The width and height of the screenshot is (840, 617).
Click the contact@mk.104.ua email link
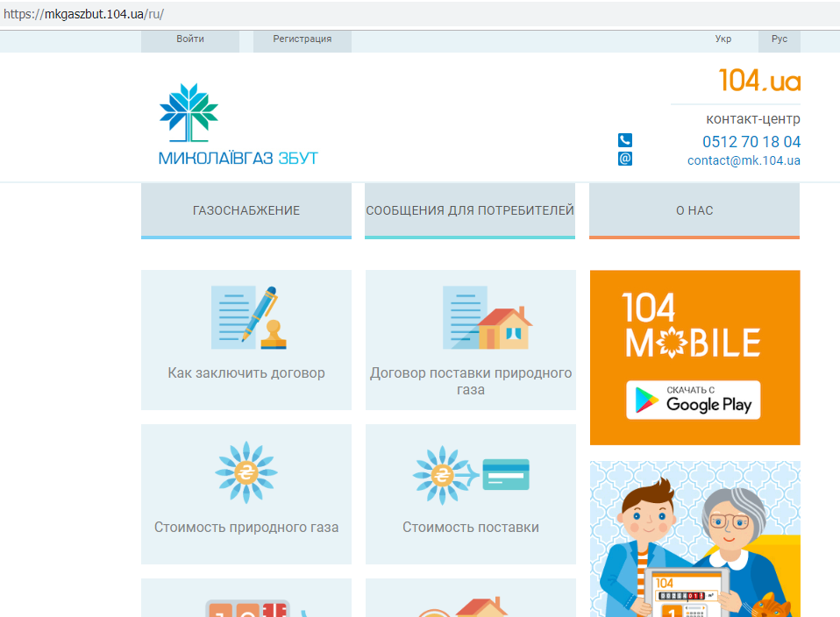pos(743,160)
